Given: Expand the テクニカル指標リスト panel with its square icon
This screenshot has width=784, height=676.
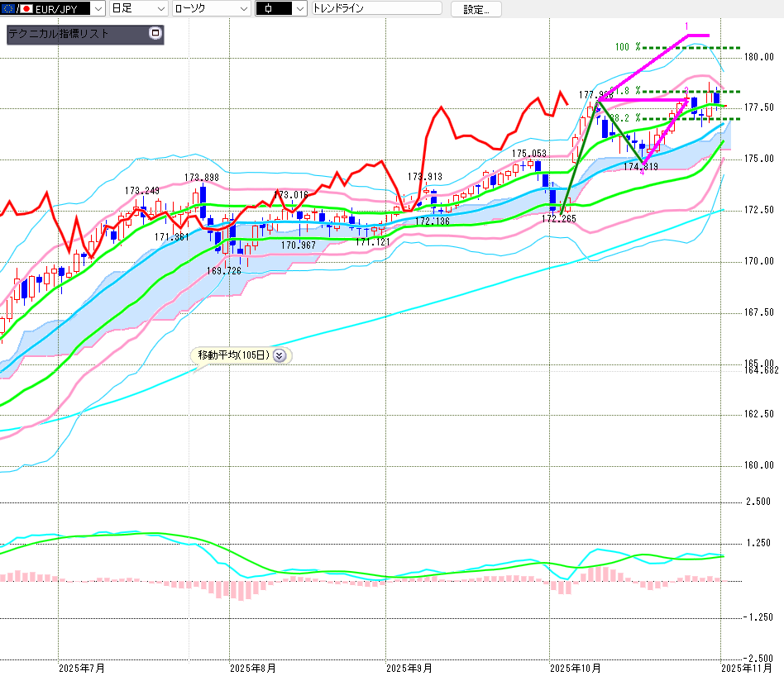Looking at the screenshot, I should [155, 34].
